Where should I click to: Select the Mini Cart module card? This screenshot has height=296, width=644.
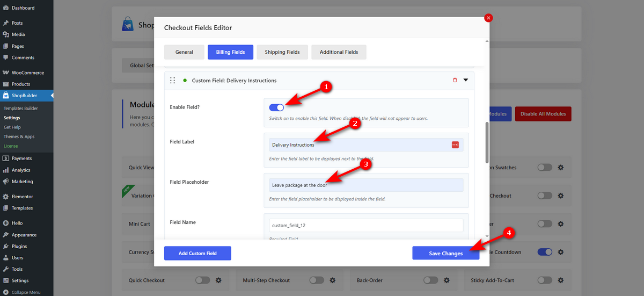[138, 224]
